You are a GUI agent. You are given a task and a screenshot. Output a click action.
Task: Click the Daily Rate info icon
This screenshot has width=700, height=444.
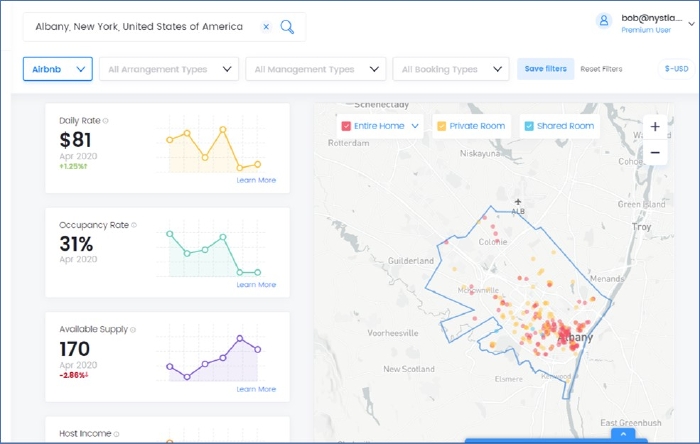click(x=105, y=121)
